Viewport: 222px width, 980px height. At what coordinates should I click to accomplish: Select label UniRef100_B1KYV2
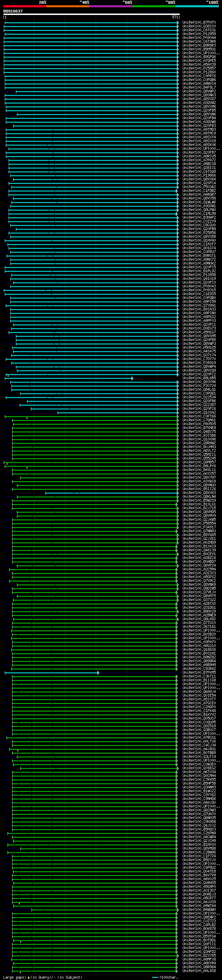199,714
